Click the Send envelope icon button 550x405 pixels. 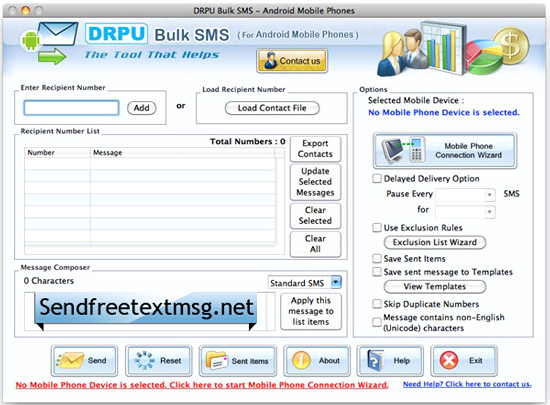click(84, 360)
